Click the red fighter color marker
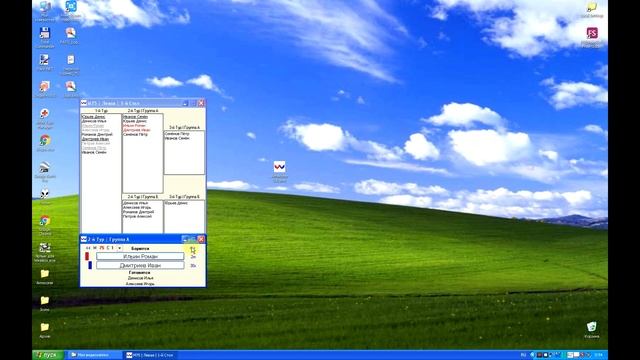 87,256
